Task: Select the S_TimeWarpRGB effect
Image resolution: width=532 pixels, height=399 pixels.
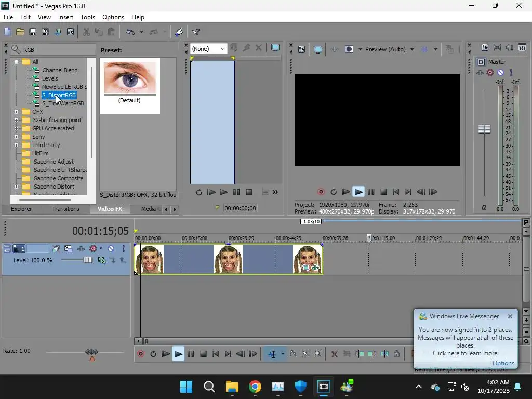Action: (x=63, y=103)
